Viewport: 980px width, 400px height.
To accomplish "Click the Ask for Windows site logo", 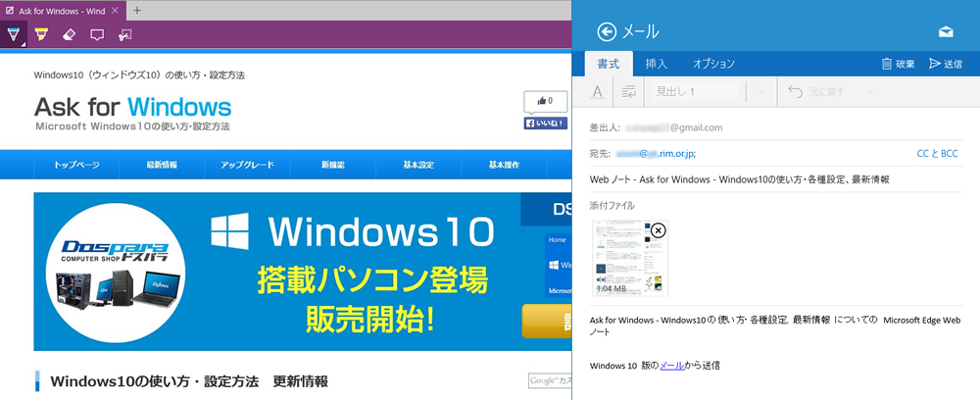I will (x=132, y=112).
